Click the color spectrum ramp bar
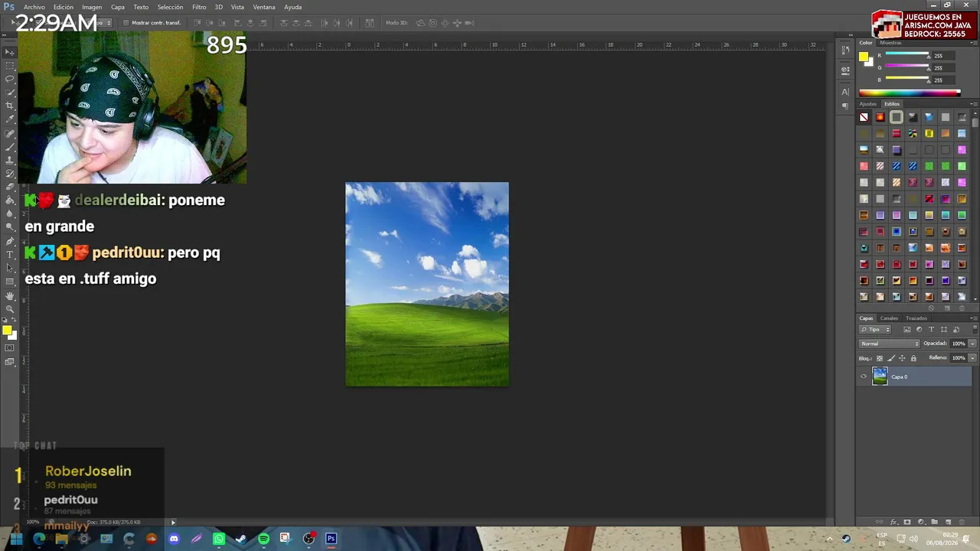The image size is (980, 551). point(910,93)
